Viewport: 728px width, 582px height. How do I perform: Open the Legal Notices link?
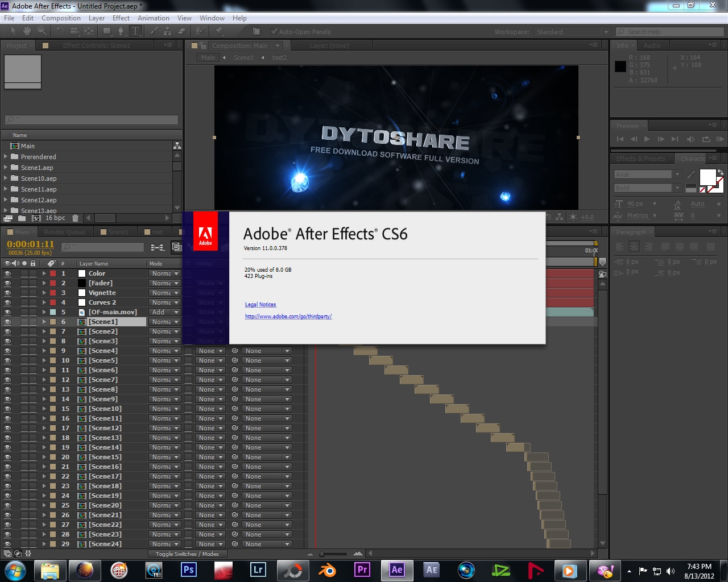(x=260, y=305)
